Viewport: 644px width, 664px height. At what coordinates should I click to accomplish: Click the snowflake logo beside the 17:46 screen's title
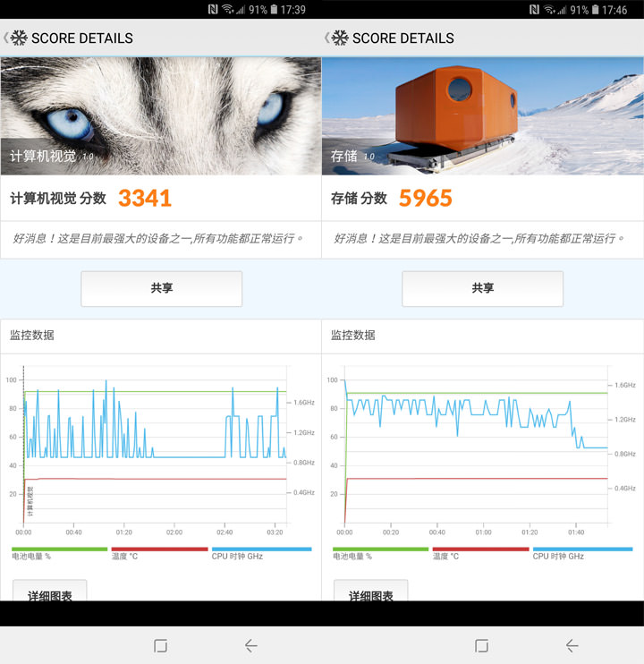341,38
